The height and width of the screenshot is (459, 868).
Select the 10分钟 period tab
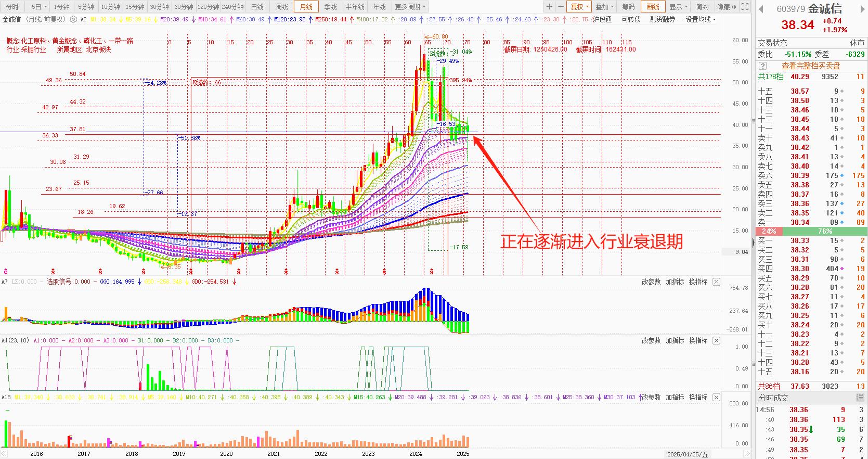(x=110, y=7)
